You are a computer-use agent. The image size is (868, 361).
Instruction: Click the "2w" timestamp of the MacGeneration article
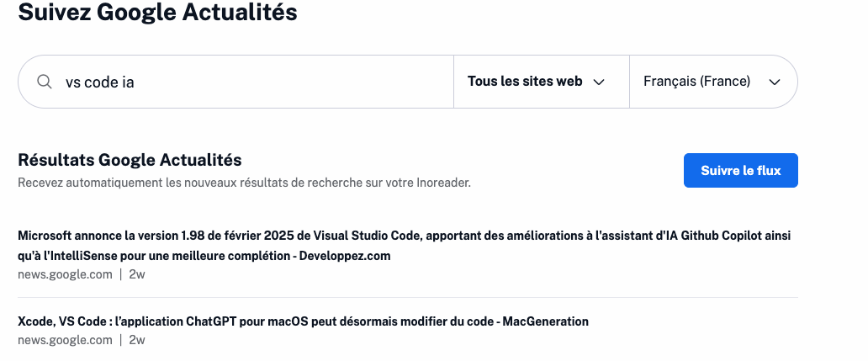[x=137, y=340]
